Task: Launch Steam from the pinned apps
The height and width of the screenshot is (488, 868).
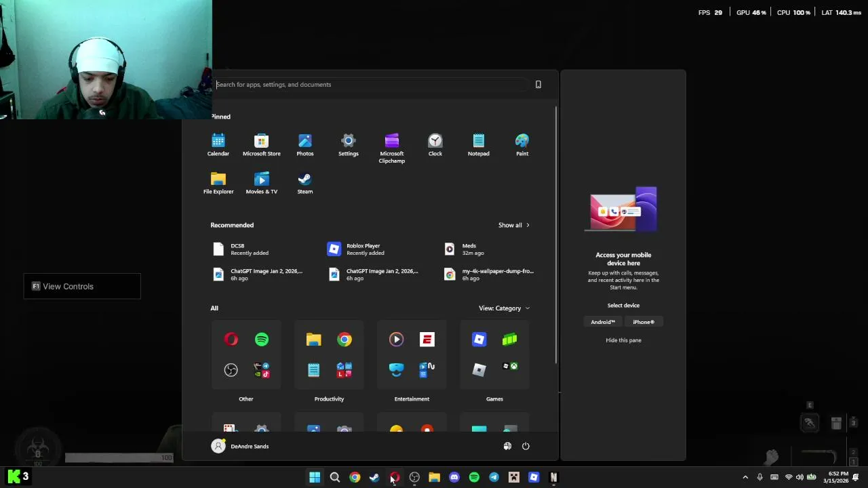Action: tap(304, 182)
